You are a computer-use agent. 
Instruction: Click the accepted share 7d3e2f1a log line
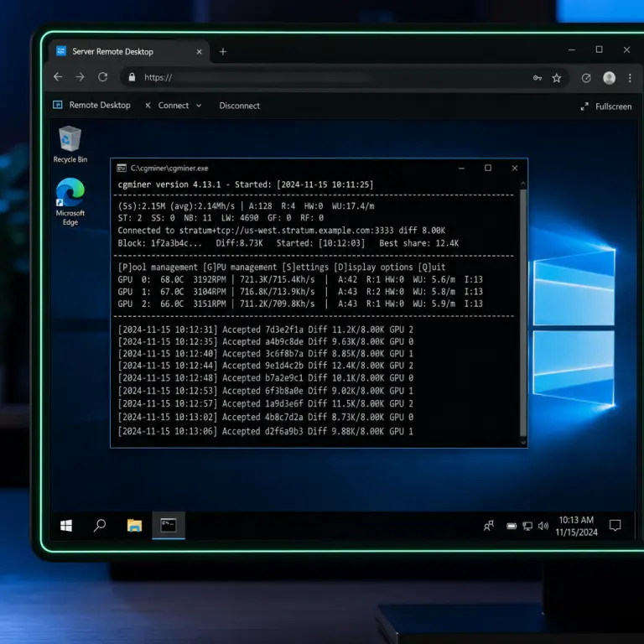(265, 330)
